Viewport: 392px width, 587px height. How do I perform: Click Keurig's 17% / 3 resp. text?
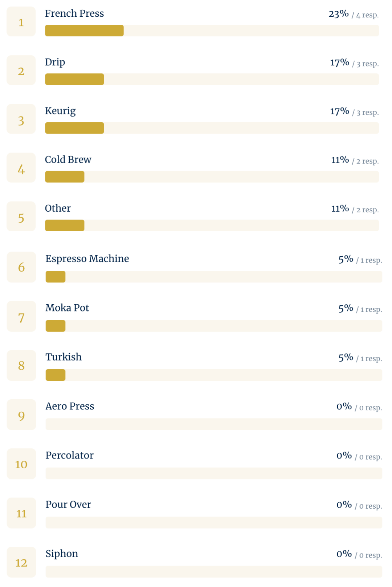354,111
